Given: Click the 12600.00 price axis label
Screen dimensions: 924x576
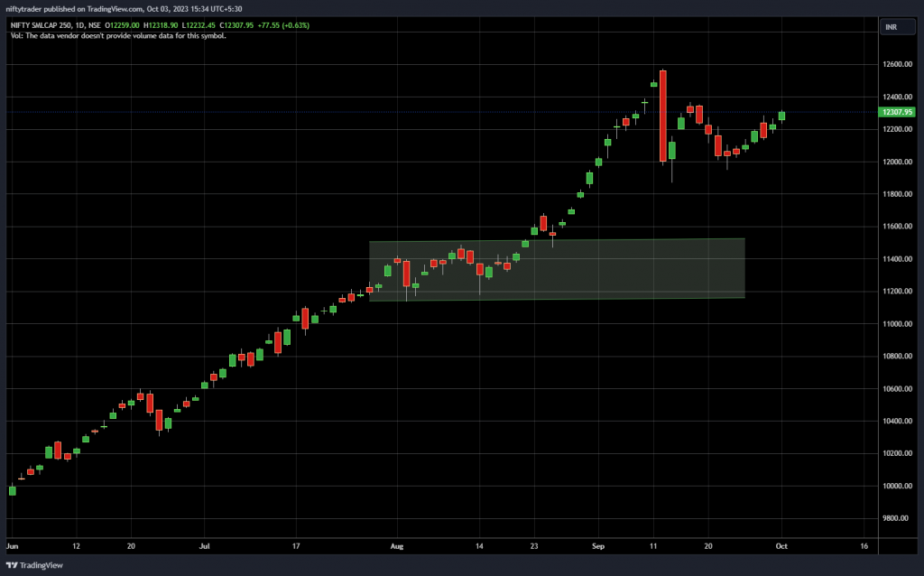Looking at the screenshot, I should coord(897,64).
